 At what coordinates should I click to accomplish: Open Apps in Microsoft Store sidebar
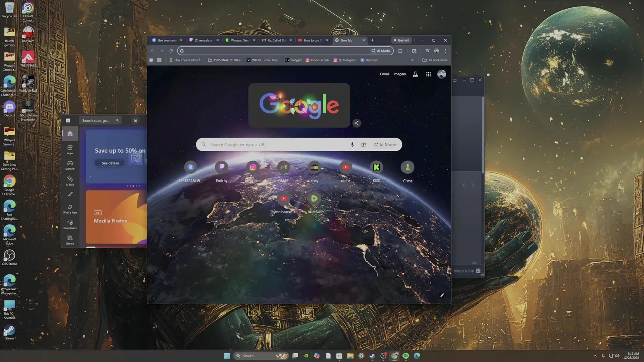click(x=70, y=149)
